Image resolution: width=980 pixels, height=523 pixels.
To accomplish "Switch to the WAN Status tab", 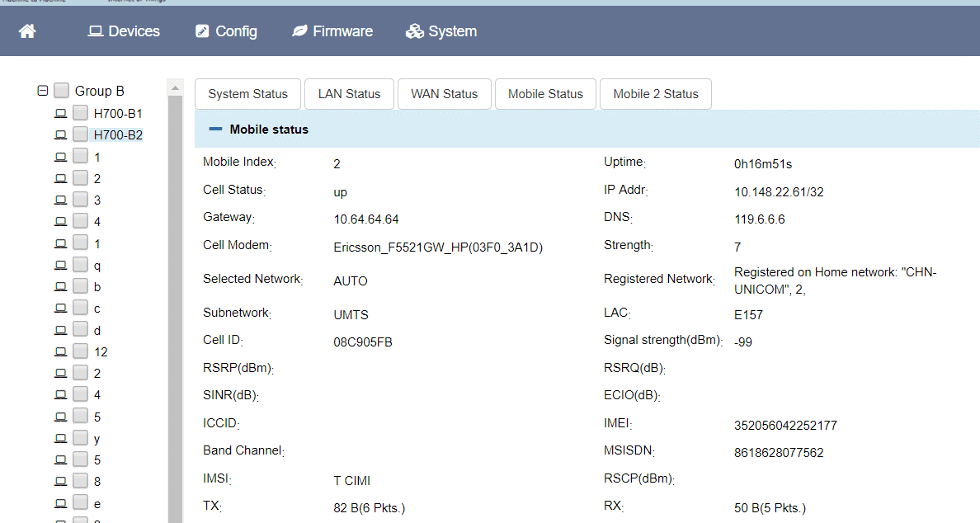I will point(444,94).
